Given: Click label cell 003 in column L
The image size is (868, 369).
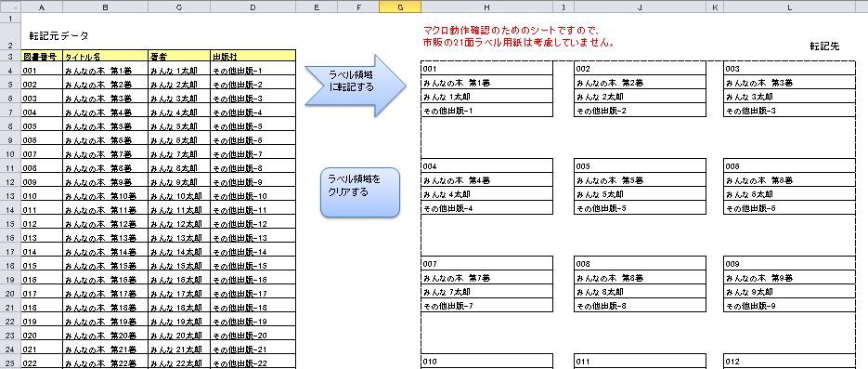Looking at the screenshot, I should click(789, 69).
